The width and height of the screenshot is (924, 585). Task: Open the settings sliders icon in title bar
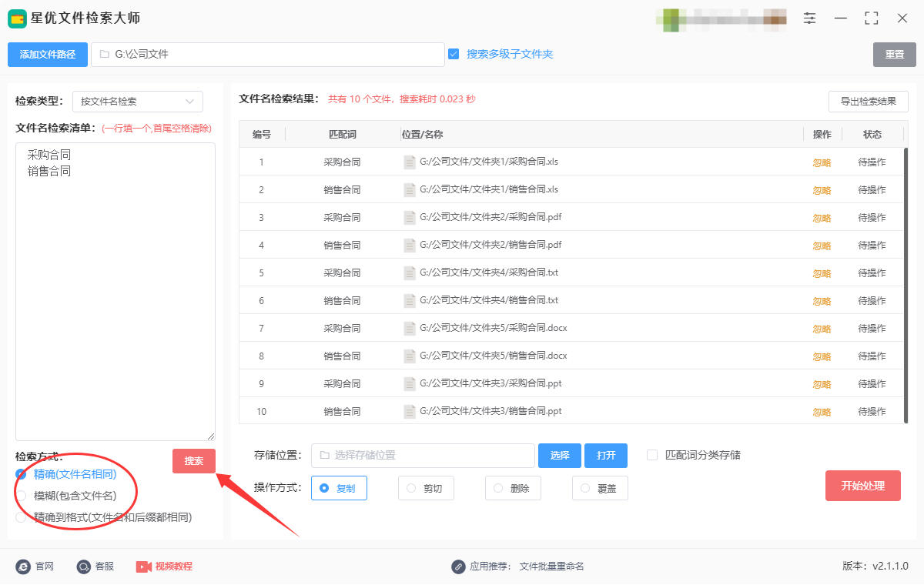[809, 18]
